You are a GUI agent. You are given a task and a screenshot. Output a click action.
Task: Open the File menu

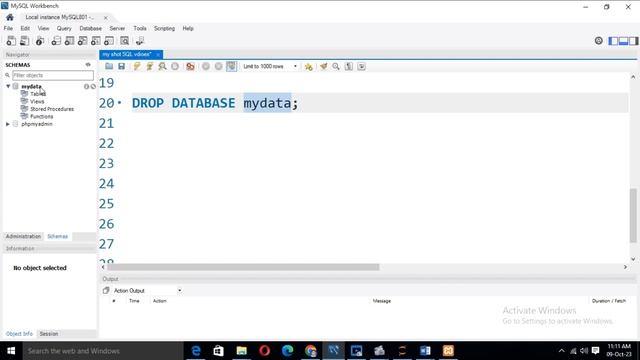pyautogui.click(x=8, y=28)
